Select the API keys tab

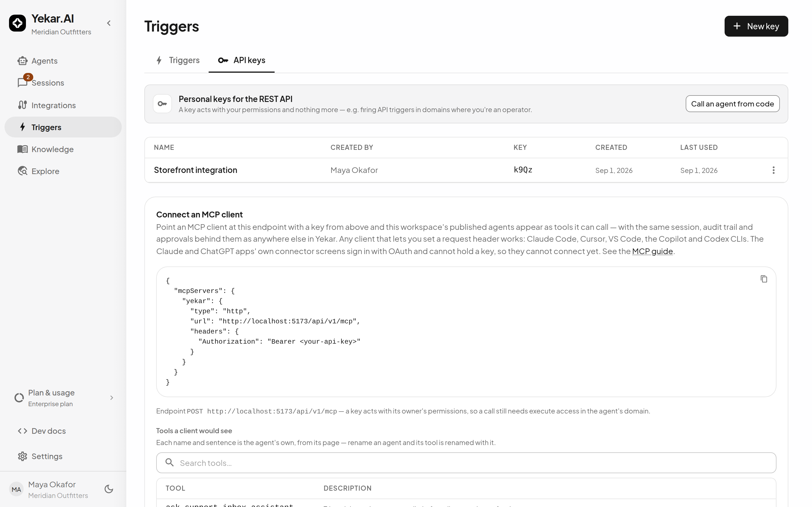(242, 60)
